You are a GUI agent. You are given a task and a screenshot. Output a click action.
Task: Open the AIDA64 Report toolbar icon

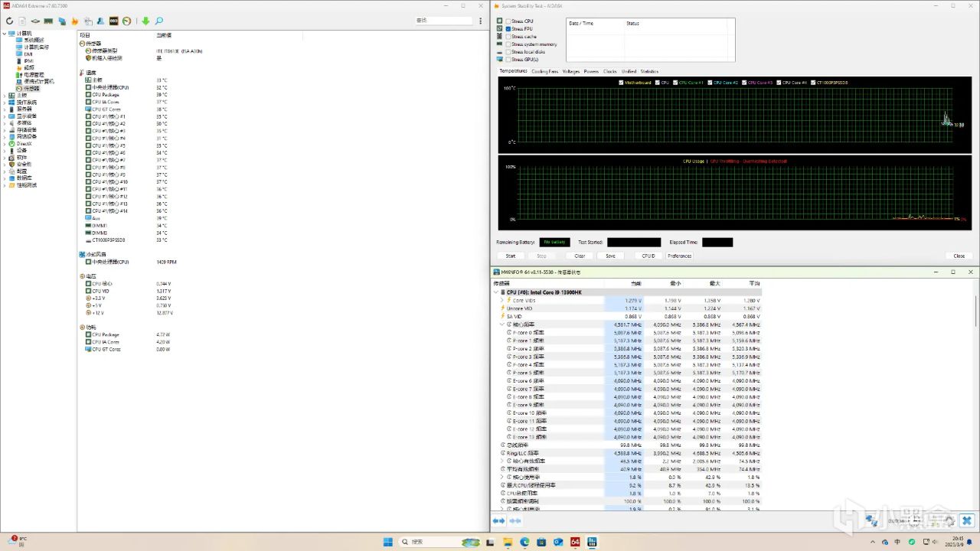[x=22, y=21]
